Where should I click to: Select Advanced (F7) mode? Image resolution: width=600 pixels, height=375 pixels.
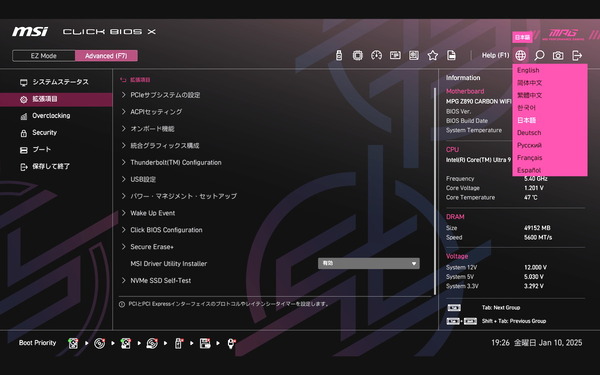tap(106, 56)
